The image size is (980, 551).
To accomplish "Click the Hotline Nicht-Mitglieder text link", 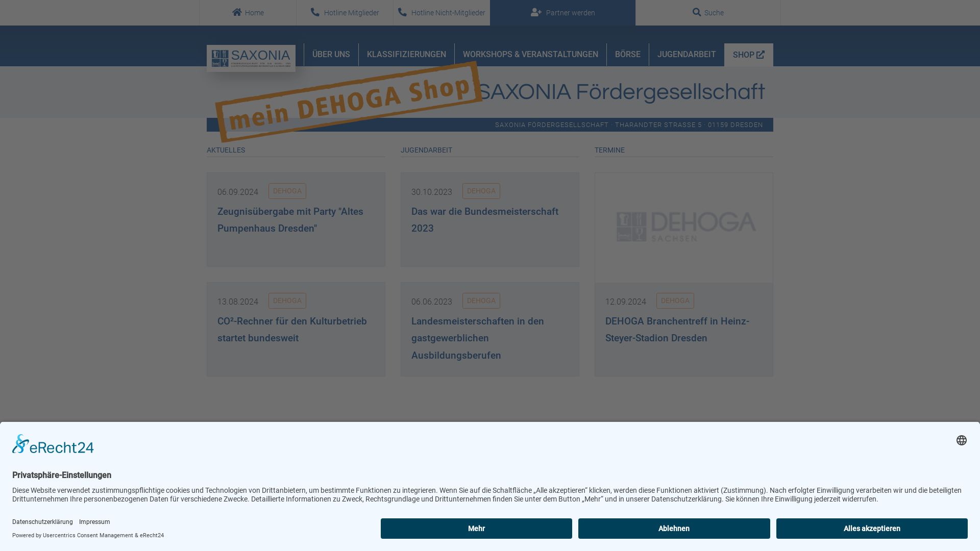I will pyautogui.click(x=448, y=13).
